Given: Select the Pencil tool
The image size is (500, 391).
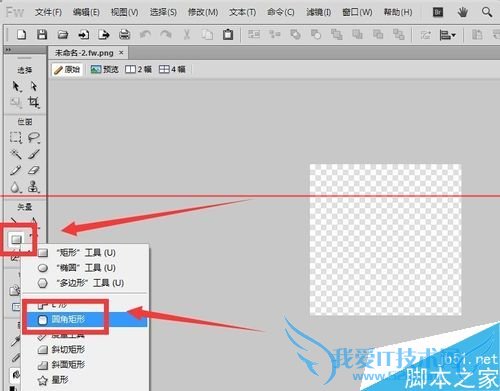Looking at the screenshot, I should [16, 170].
